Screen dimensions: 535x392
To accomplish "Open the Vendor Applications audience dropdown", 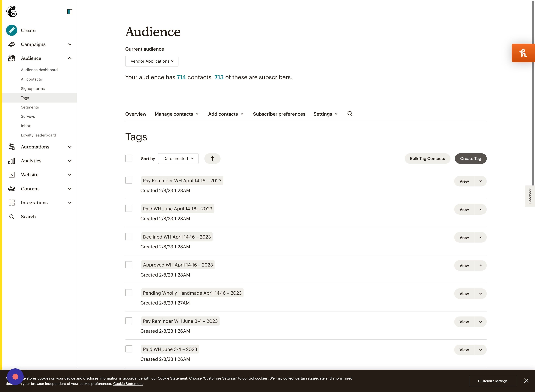I will click(x=152, y=61).
